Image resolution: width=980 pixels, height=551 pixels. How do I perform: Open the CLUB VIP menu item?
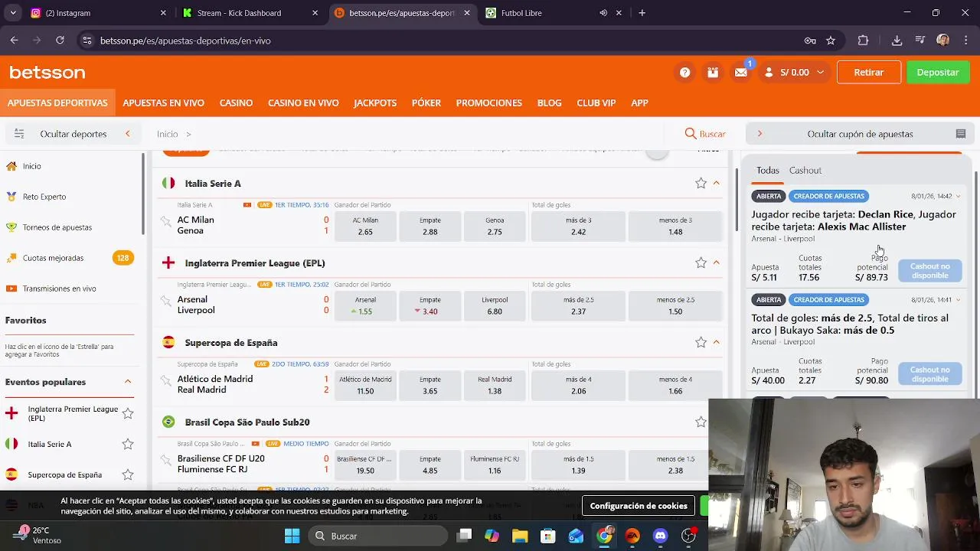click(596, 103)
